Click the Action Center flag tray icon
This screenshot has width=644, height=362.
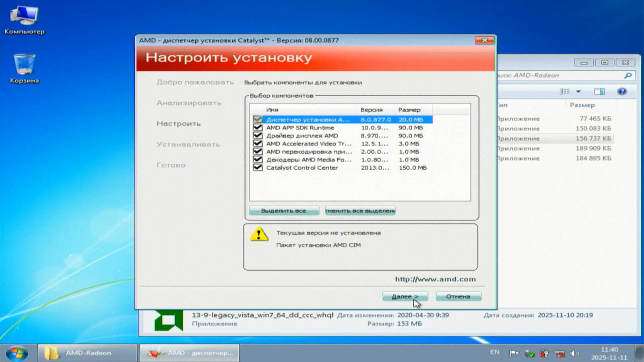click(x=514, y=353)
